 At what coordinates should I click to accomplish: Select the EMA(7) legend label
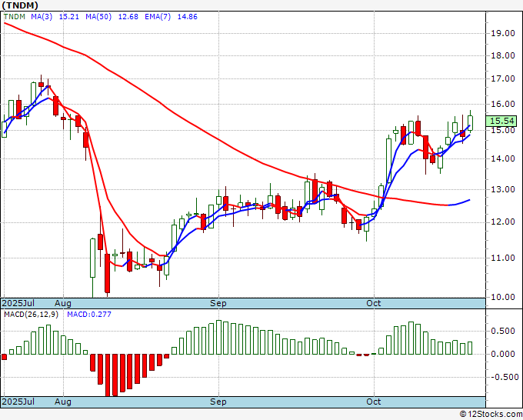158,17
